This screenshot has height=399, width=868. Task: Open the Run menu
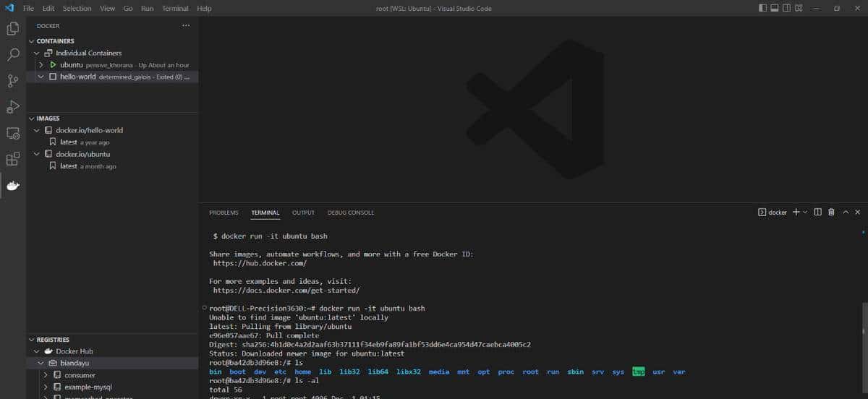(x=148, y=8)
